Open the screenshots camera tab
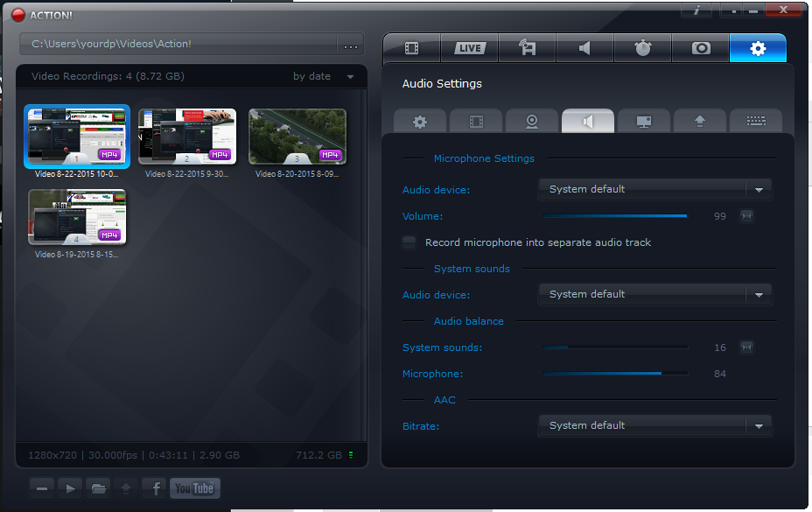Viewport: 812px width, 512px height. (701, 48)
